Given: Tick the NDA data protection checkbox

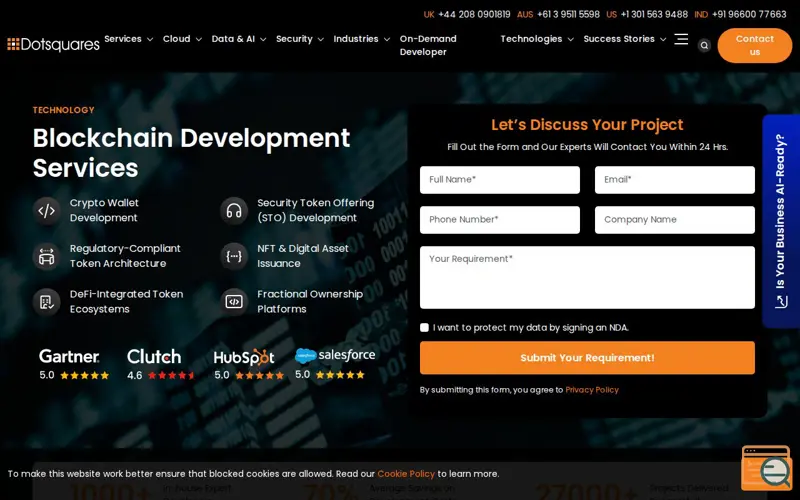Looking at the screenshot, I should coord(424,328).
